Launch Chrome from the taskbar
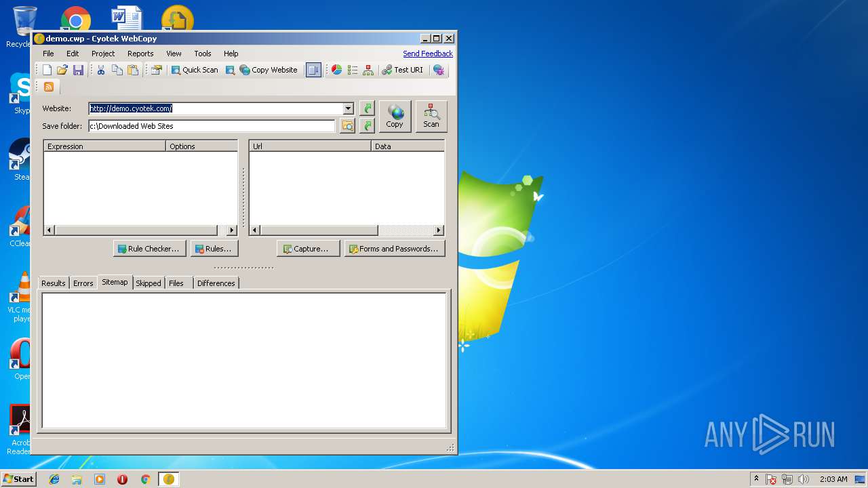Screen dimensions: 868x488 tap(145, 479)
